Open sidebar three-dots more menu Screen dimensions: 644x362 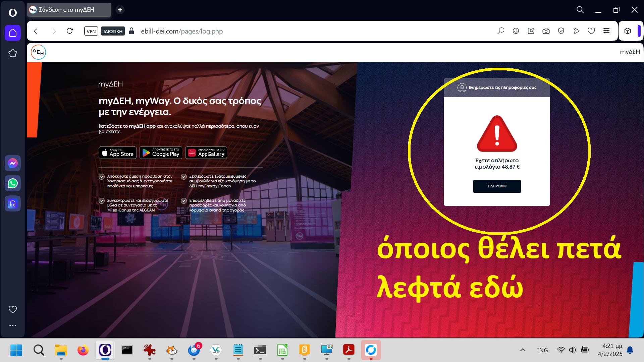(13, 325)
